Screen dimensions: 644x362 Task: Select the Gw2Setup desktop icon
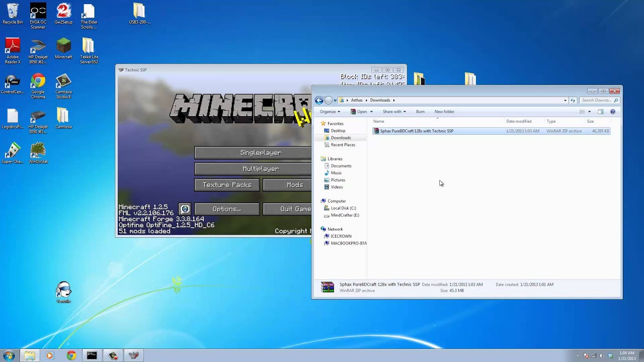[x=63, y=14]
